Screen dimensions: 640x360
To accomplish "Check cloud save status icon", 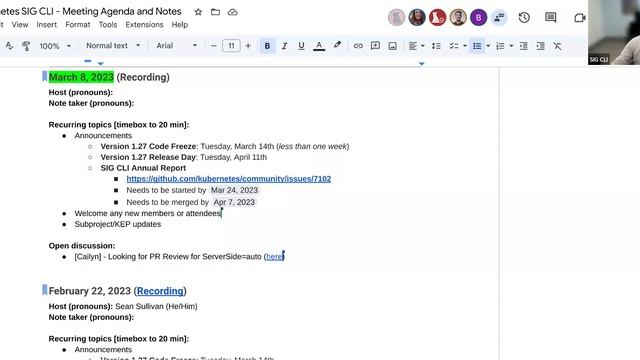I will click(x=233, y=12).
